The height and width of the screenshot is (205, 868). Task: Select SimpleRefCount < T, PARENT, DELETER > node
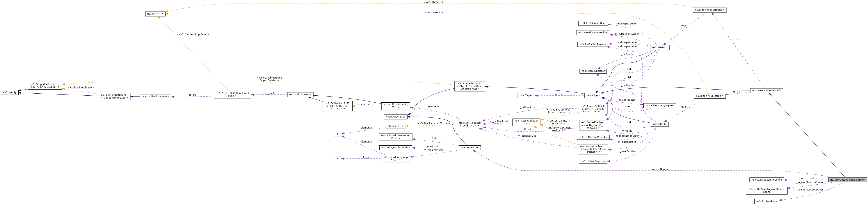[x=45, y=86]
